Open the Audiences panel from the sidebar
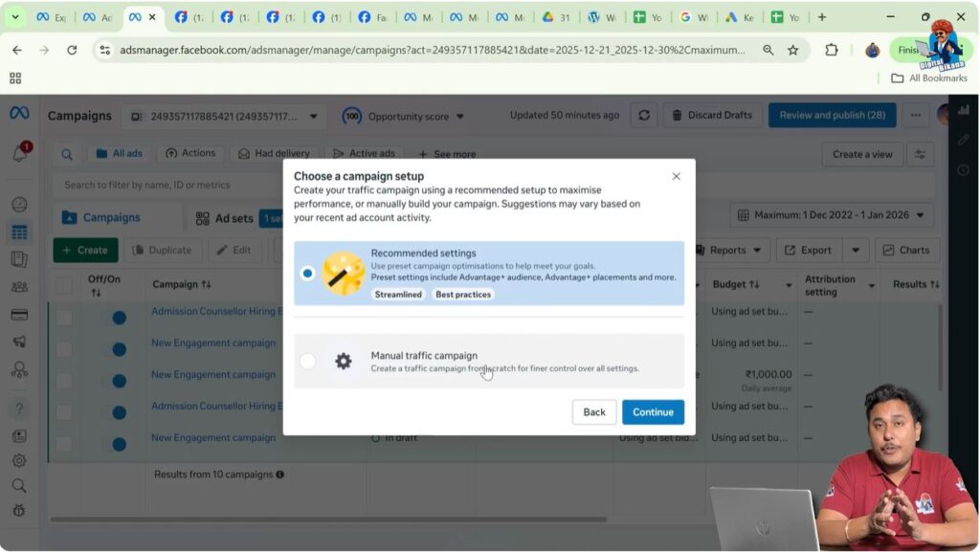 pyautogui.click(x=20, y=284)
